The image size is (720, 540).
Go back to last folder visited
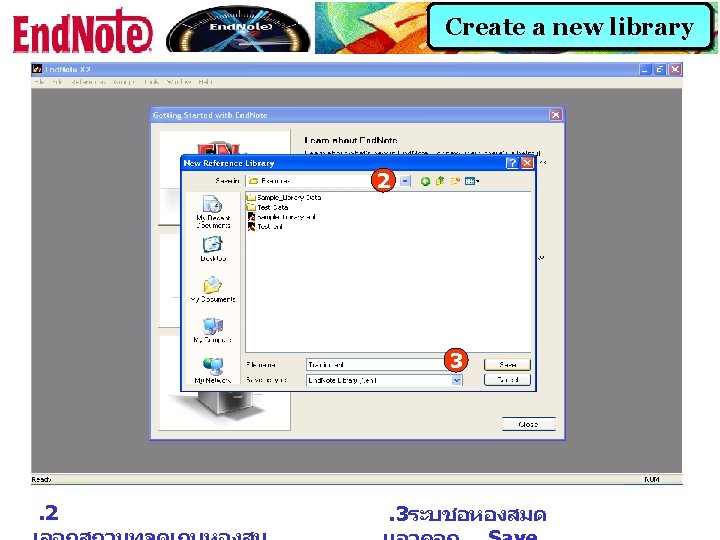(425, 181)
